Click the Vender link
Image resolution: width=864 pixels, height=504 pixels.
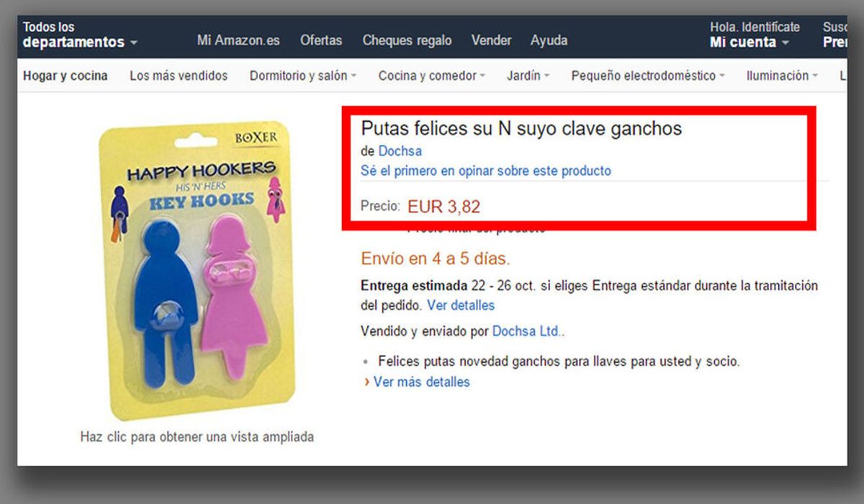(491, 40)
